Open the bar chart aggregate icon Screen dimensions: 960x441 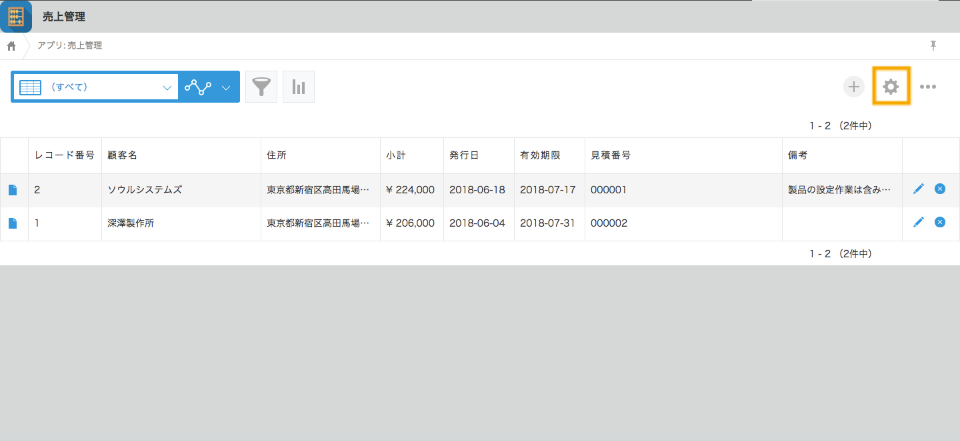click(298, 87)
